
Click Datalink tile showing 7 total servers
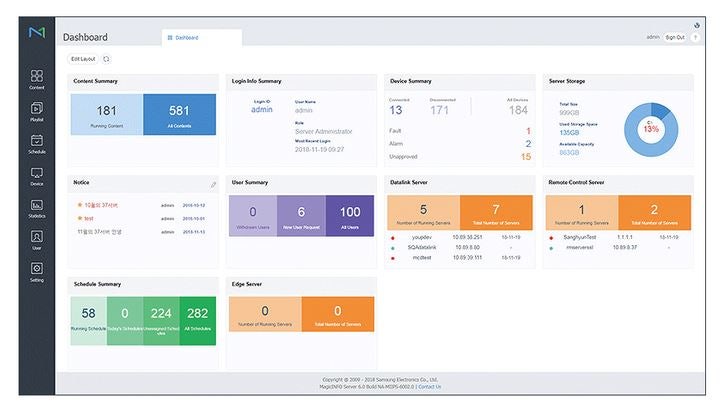click(x=496, y=212)
